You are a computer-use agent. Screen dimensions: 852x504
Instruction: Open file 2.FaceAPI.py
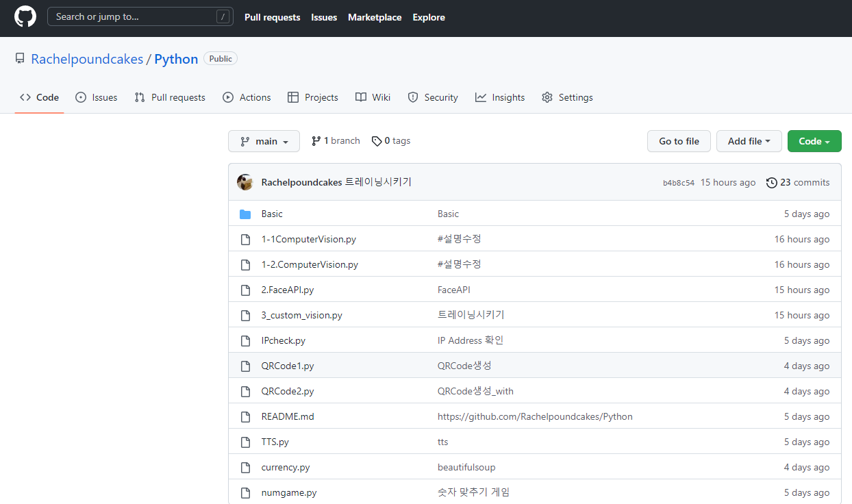click(x=288, y=290)
